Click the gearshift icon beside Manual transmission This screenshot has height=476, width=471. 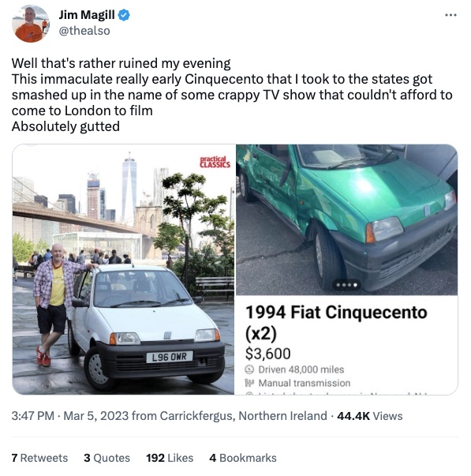[x=249, y=383]
